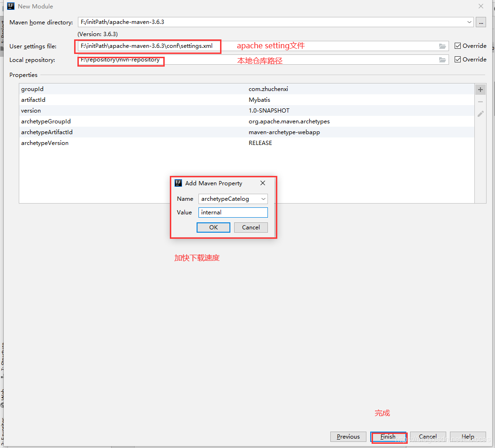The image size is (495, 448).
Task: Click the Help button
Action: 468,437
